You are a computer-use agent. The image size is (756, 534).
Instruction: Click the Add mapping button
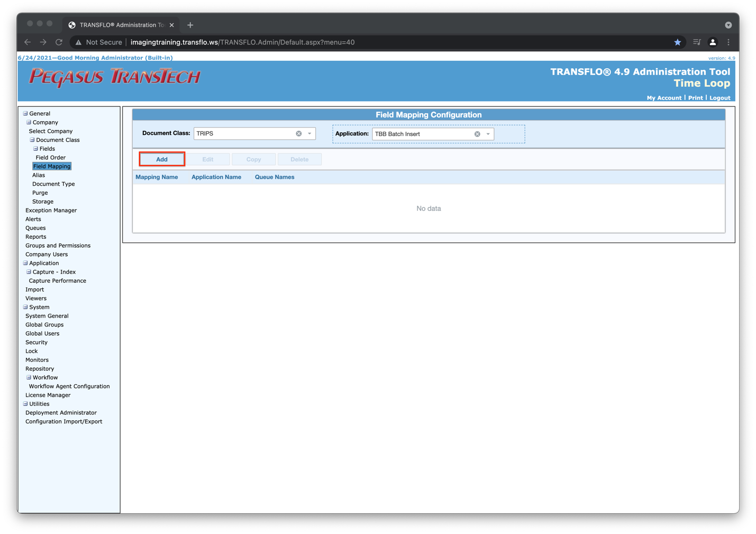click(x=162, y=159)
